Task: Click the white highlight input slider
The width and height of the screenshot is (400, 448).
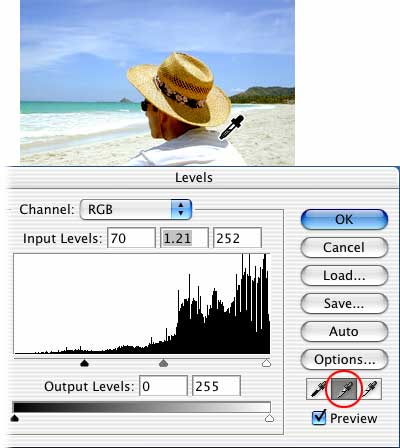Action: click(x=266, y=363)
